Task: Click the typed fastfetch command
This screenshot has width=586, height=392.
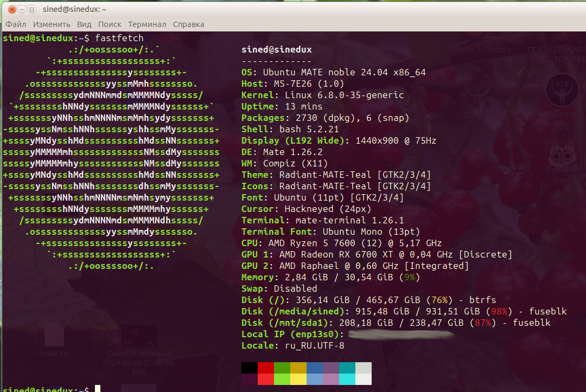Action: tap(119, 38)
